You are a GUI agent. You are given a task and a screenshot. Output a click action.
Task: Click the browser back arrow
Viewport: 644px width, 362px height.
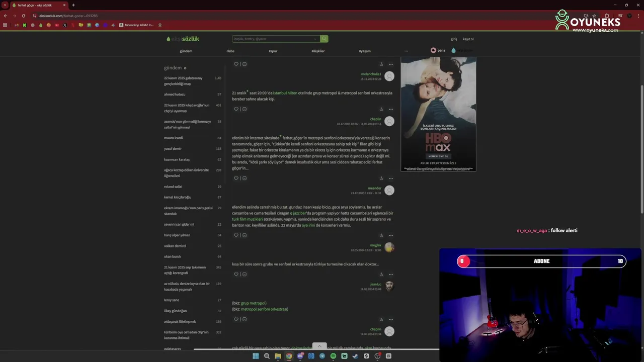6,16
